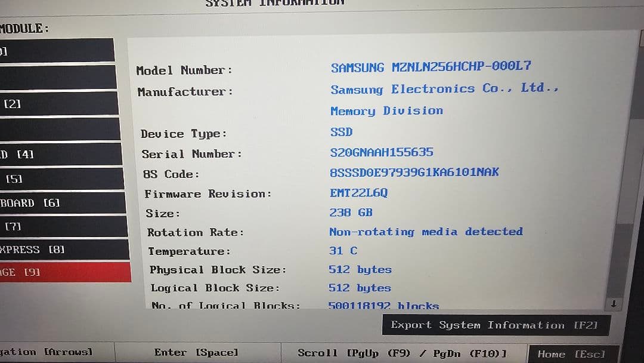Click Export System Information [F2]

click(x=497, y=325)
